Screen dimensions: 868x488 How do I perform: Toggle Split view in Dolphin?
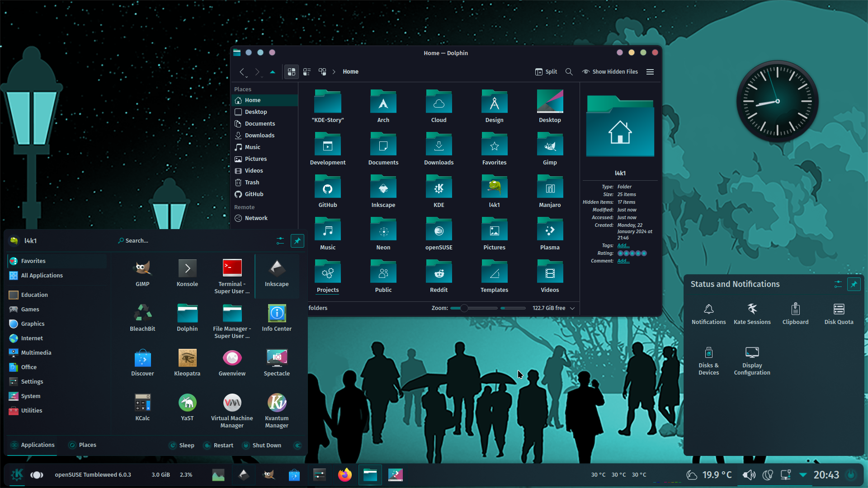[x=546, y=71]
